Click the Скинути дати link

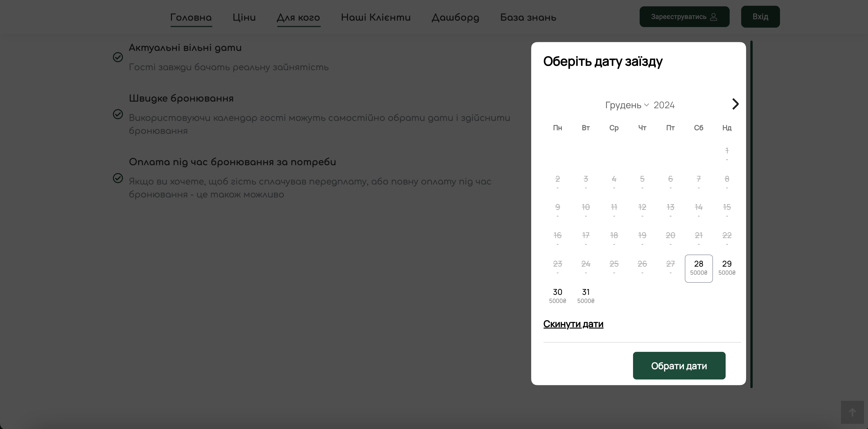click(x=573, y=324)
